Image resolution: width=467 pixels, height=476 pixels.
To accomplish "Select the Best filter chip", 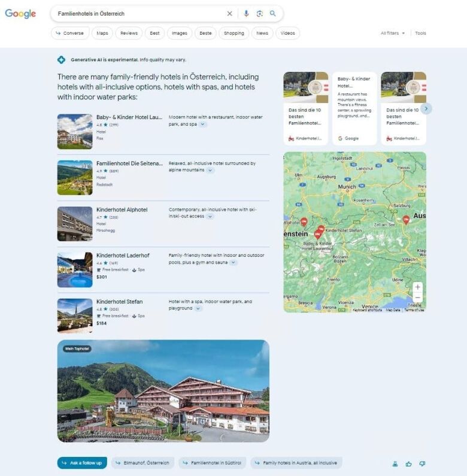I will coord(154,33).
